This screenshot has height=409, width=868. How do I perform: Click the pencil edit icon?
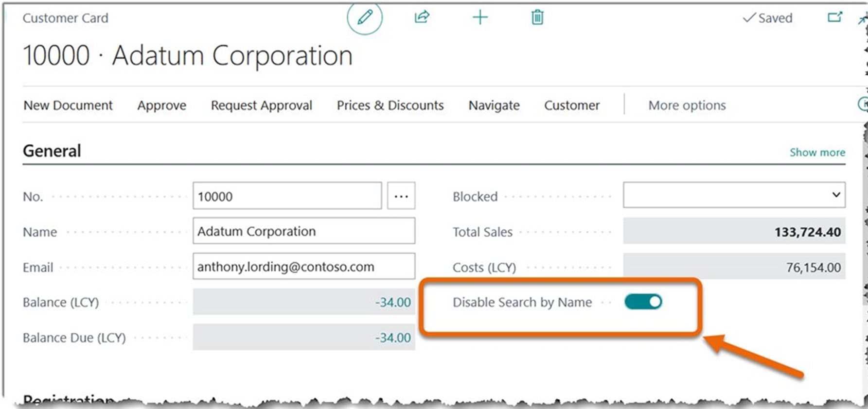[365, 17]
